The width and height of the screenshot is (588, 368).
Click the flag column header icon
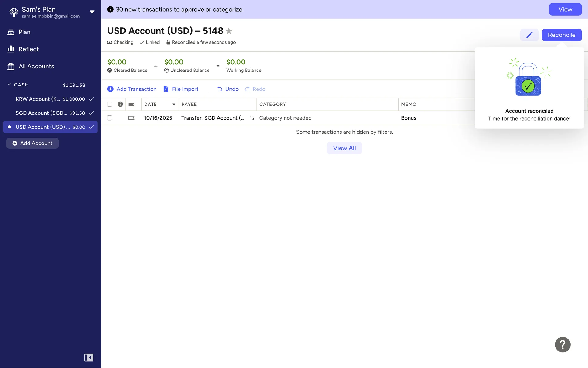(131, 105)
